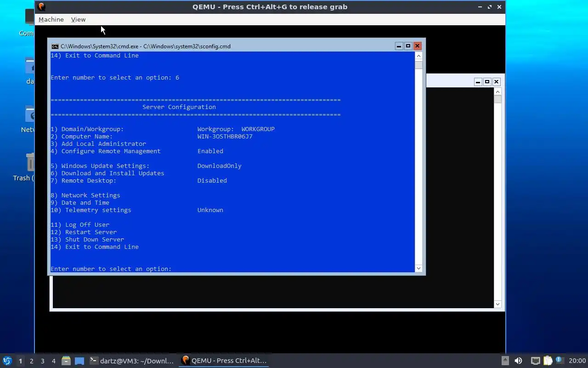Viewport: 588px width, 368px height.
Task: Click the tray expander arrow icon
Action: [x=505, y=361]
